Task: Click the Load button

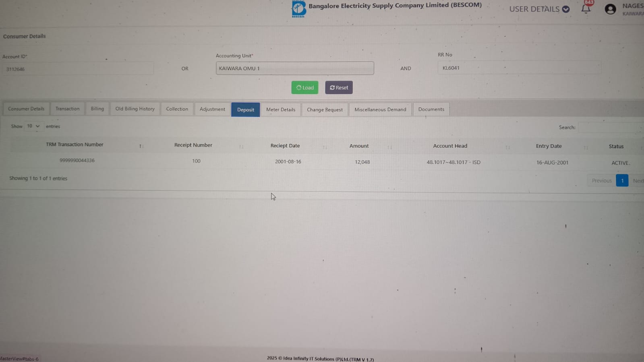Action: click(305, 87)
